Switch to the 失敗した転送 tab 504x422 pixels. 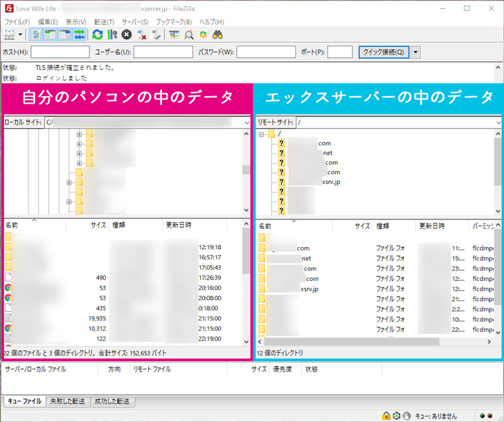click(x=69, y=401)
